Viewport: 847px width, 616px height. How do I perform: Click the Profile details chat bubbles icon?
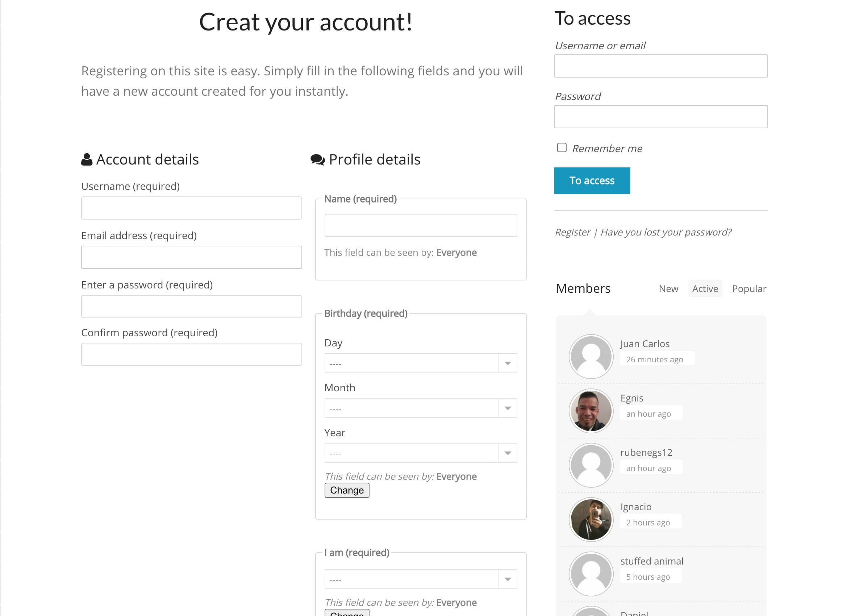(x=318, y=160)
